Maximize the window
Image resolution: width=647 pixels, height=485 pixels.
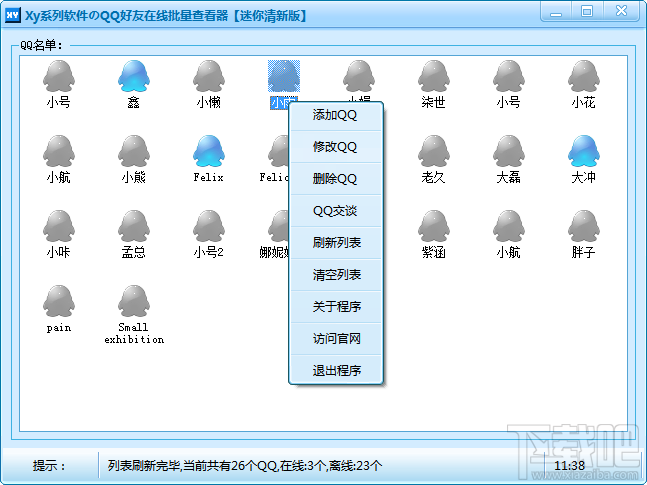click(586, 12)
